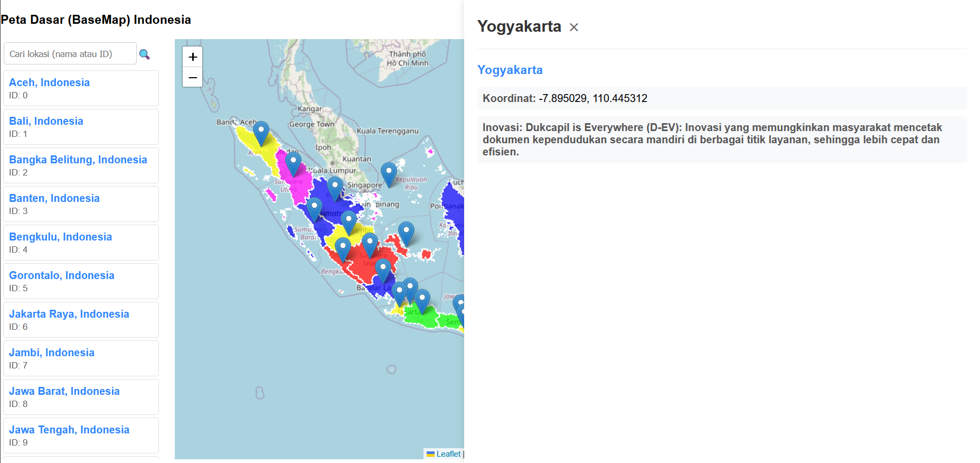
Task: Focus the Cari lokasi search field
Action: coord(70,54)
